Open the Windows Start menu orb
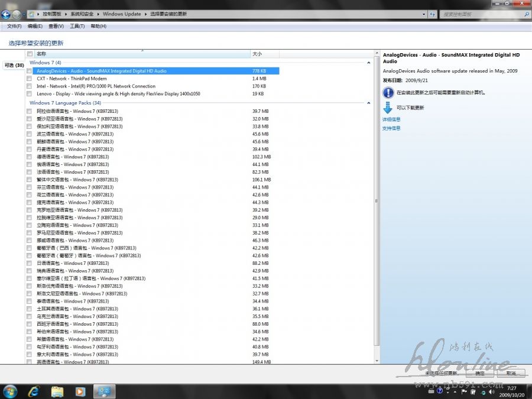The width and height of the screenshot is (532, 399). [x=10, y=391]
